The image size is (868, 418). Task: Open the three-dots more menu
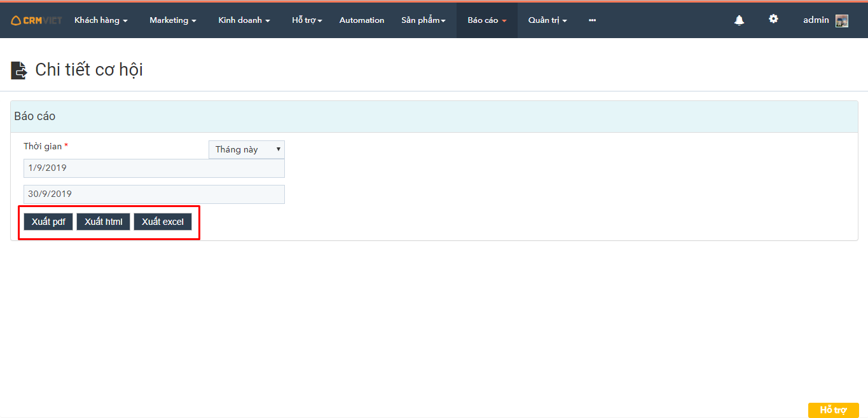click(592, 20)
